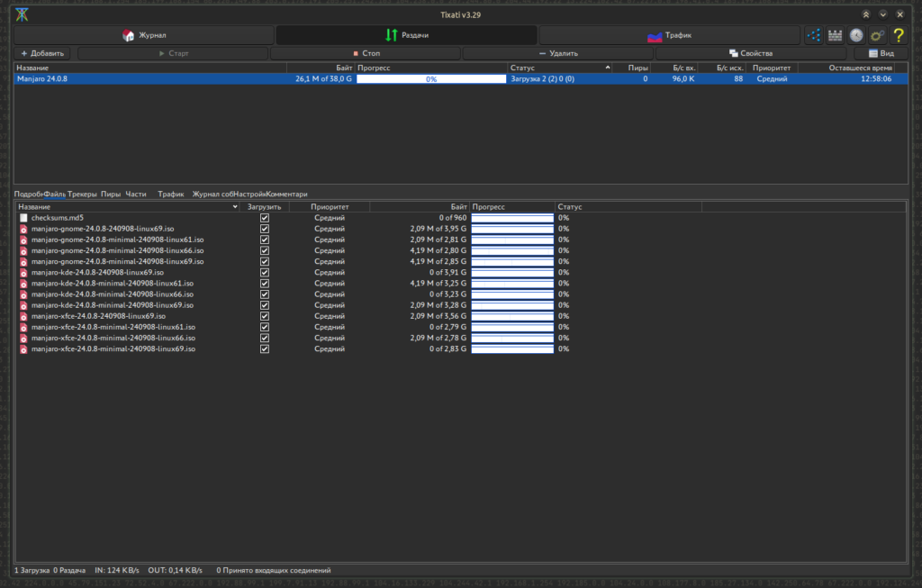Open settings via the gears icon

(877, 35)
